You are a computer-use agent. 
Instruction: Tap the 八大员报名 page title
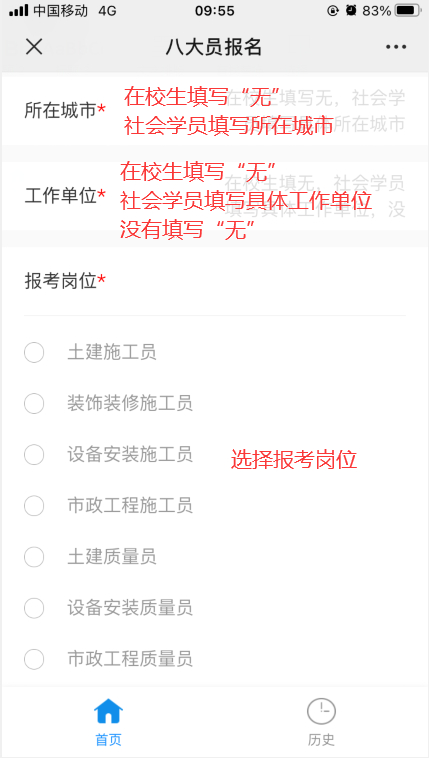click(214, 47)
